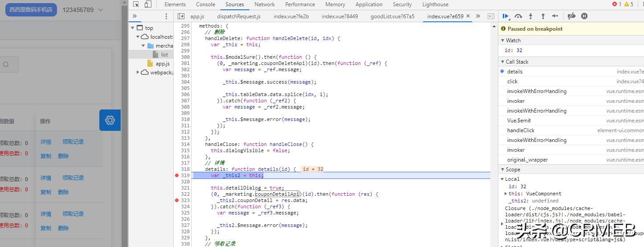Click the single Step arrow icon

coord(555,16)
